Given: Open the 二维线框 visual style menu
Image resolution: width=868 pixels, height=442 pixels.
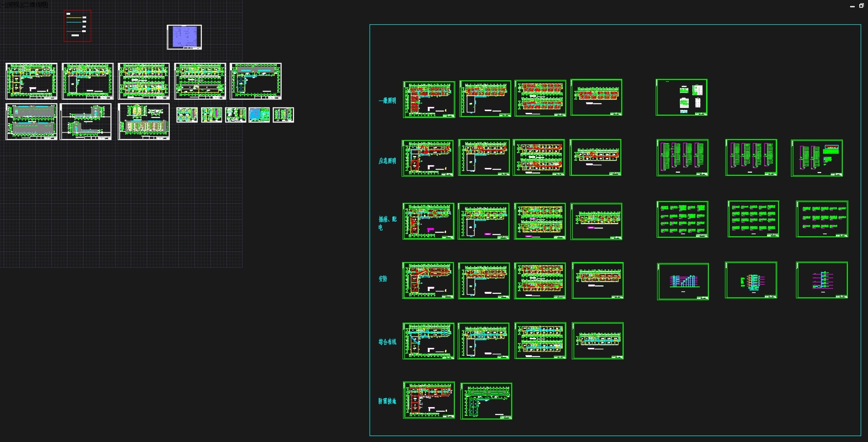Looking at the screenshot, I should coord(35,5).
